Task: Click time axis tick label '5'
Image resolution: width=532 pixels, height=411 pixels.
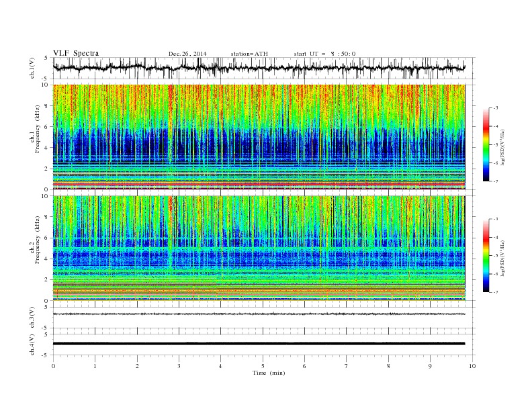Action: coord(263,366)
